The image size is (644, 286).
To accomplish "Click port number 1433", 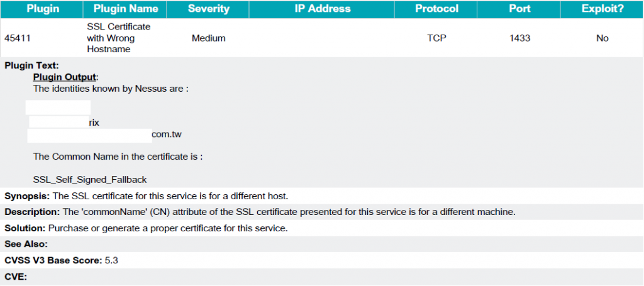I will (519, 38).
